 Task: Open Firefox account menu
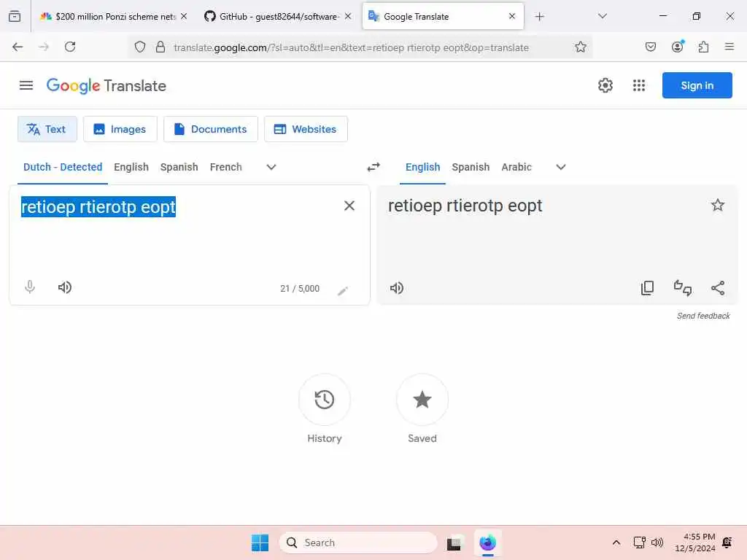click(678, 47)
